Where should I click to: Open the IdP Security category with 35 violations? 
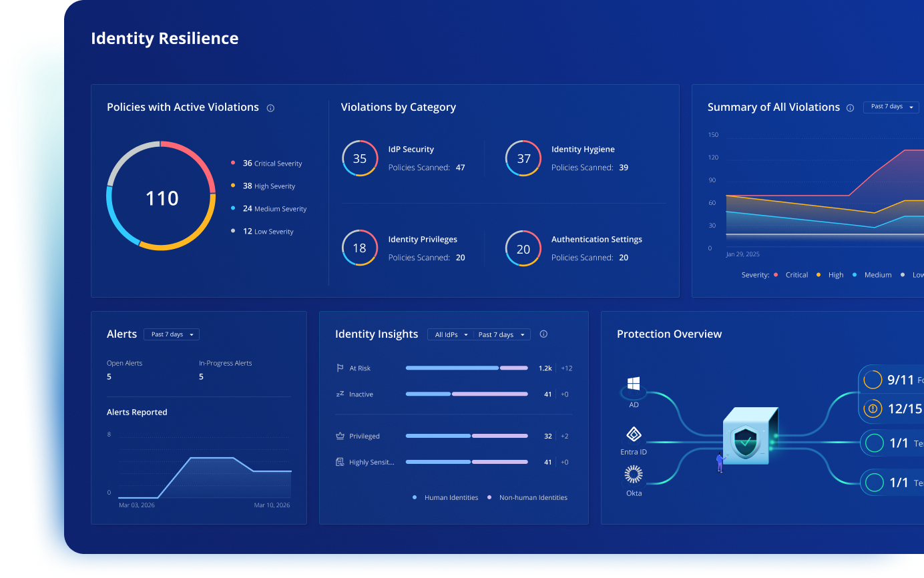360,158
